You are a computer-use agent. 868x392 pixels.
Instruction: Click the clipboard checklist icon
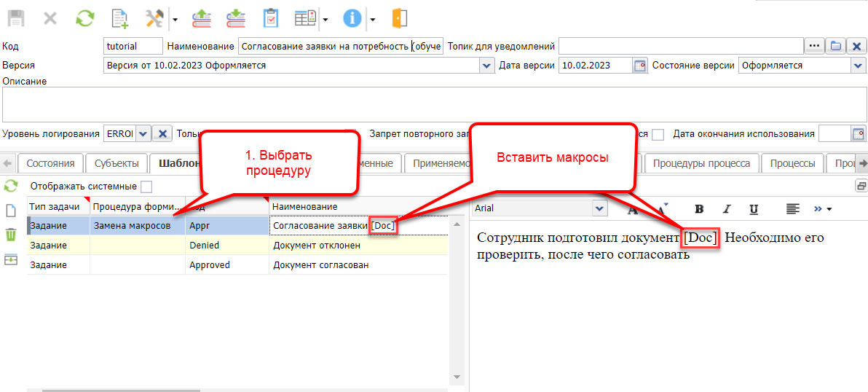270,18
